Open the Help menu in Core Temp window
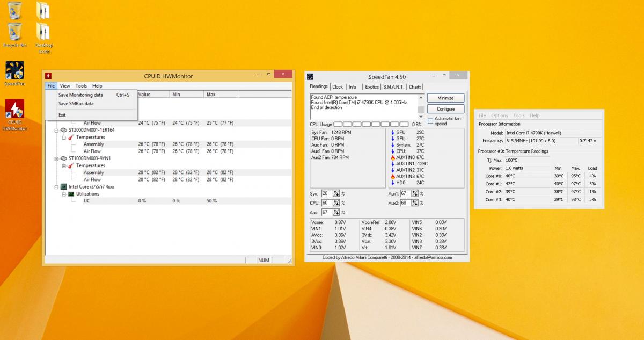Viewport: 644px width, 340px height. (535, 115)
